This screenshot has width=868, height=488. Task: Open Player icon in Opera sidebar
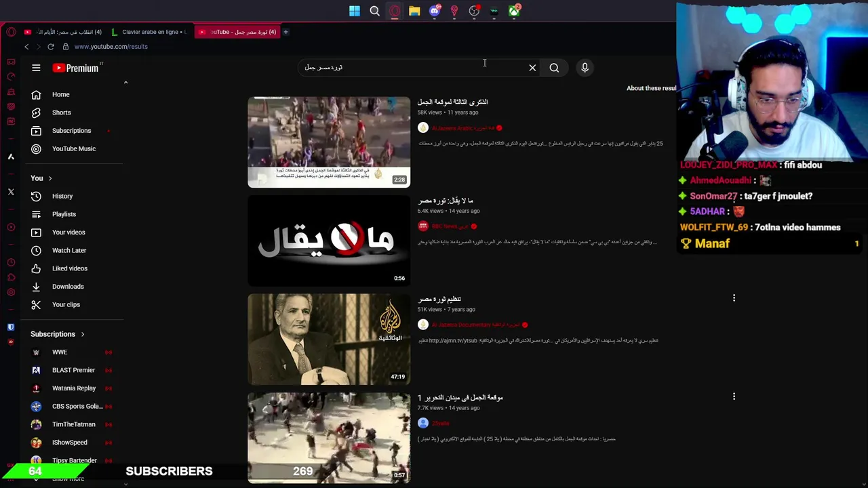[11, 227]
